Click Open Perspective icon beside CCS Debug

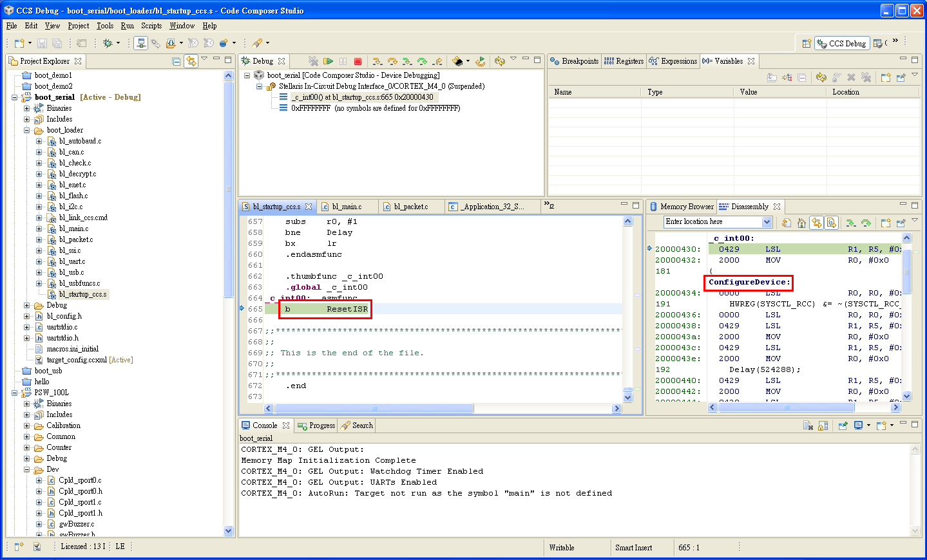tap(807, 43)
